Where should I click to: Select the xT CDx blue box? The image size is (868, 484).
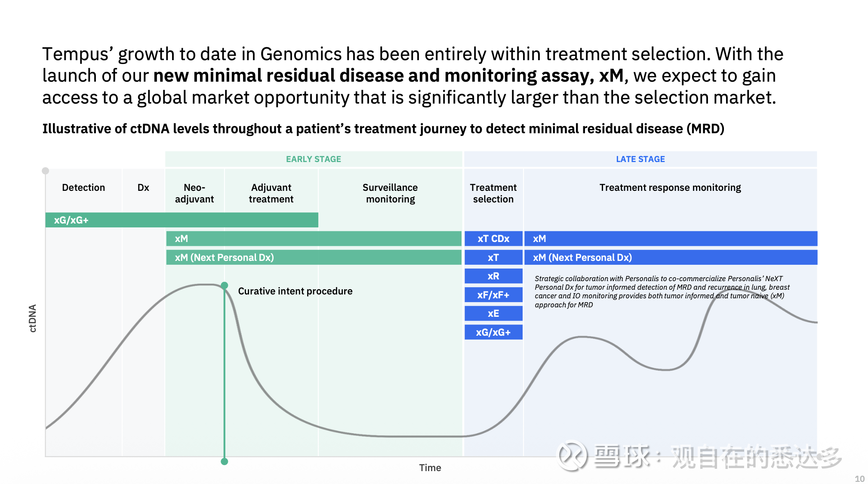tap(493, 239)
